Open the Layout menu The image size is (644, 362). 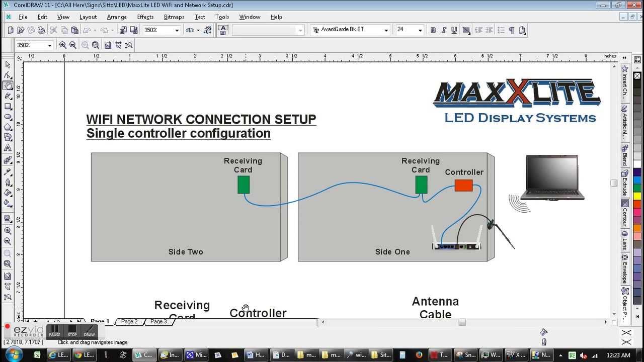[88, 17]
